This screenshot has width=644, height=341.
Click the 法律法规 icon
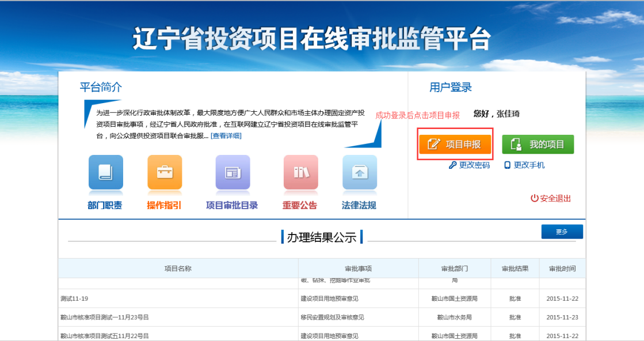(x=359, y=172)
